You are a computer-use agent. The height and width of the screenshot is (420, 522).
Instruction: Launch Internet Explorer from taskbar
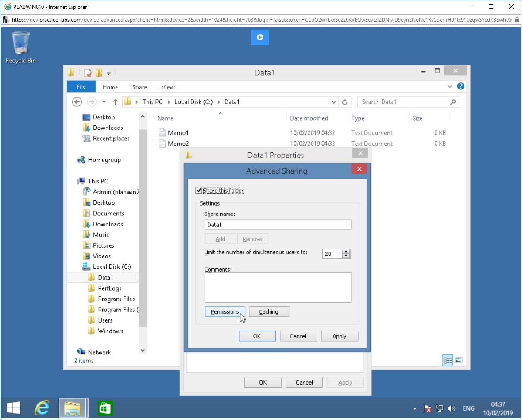[x=42, y=408]
